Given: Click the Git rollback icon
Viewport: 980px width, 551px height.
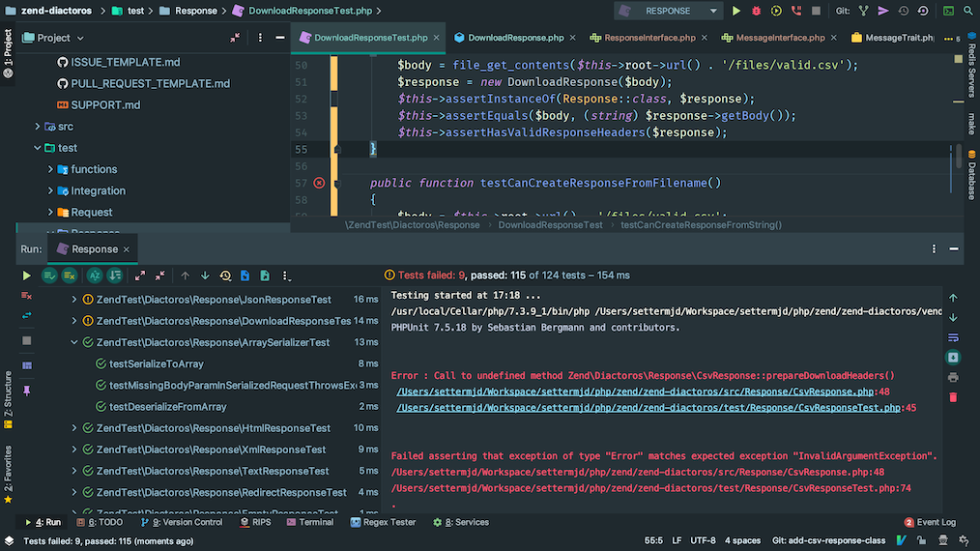Looking at the screenshot, I should (x=923, y=11).
